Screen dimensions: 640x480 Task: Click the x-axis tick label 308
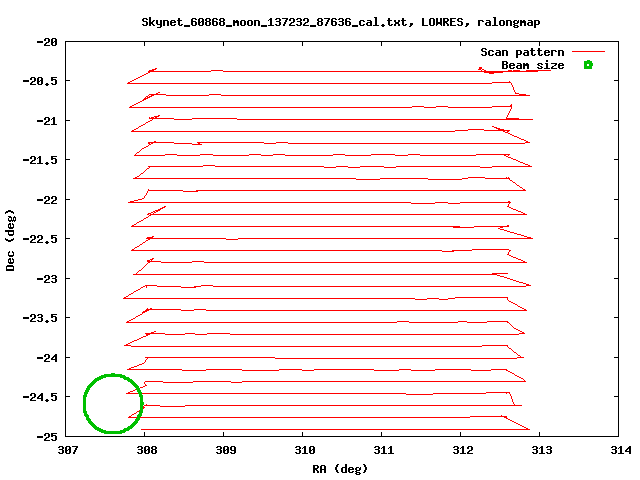click(147, 450)
